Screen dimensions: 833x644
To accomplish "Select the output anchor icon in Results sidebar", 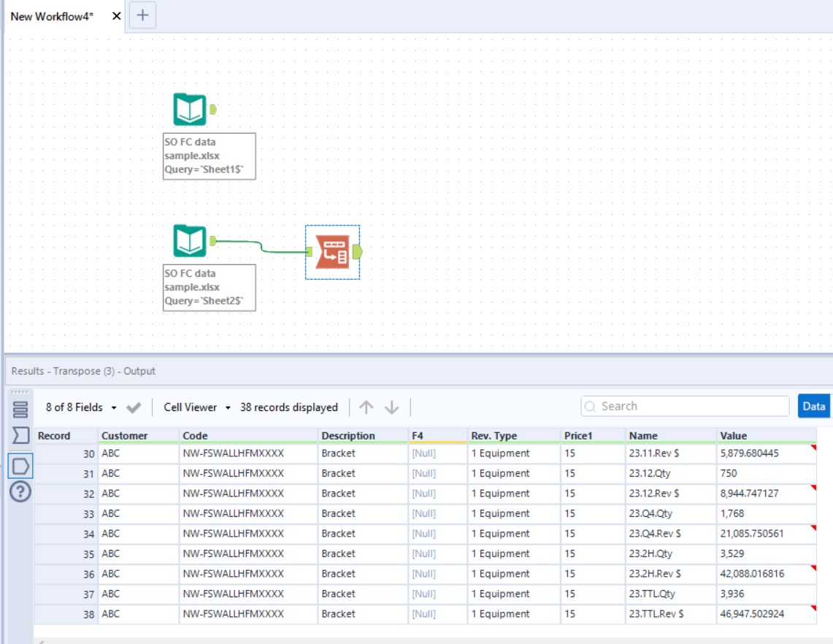I will [x=20, y=465].
